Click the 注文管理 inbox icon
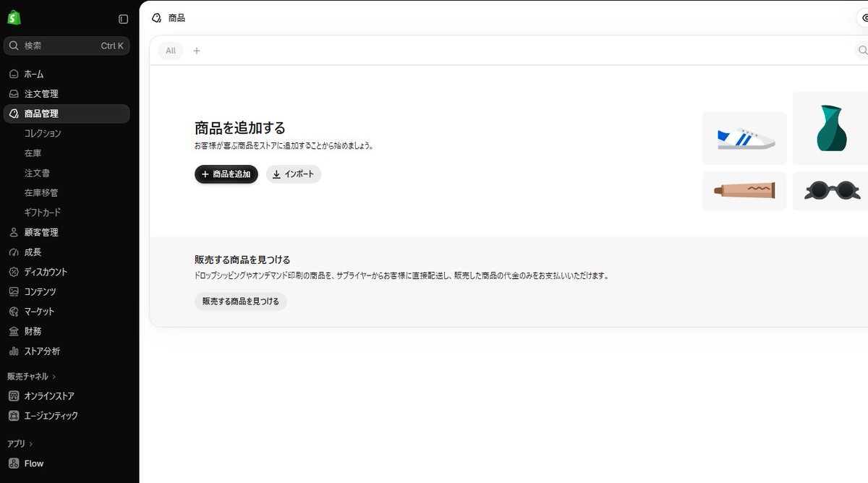Image resolution: width=868 pixels, height=483 pixels. pyautogui.click(x=14, y=94)
